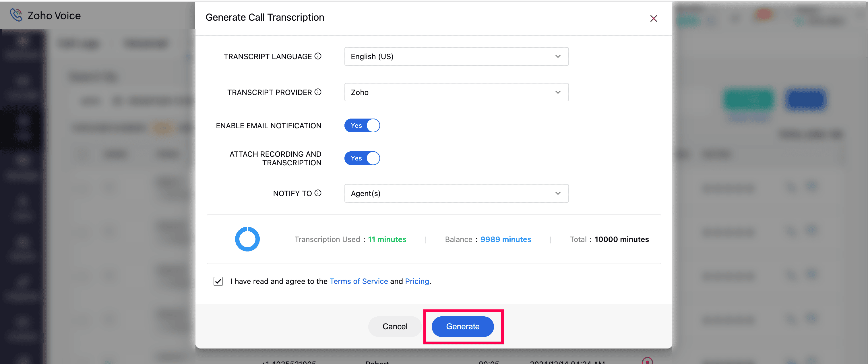The image size is (868, 364).
Task: Toggle Enable Email Notification switch
Action: (362, 125)
